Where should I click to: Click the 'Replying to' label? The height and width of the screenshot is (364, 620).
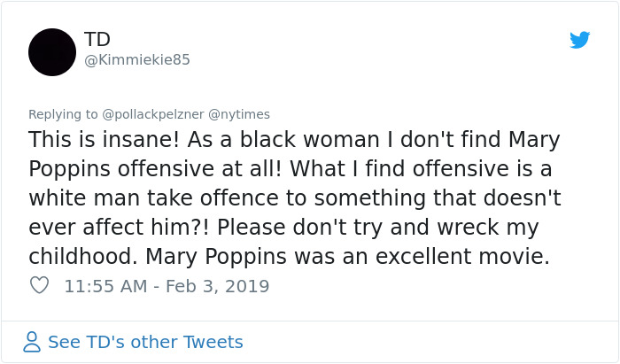pyautogui.click(x=63, y=114)
